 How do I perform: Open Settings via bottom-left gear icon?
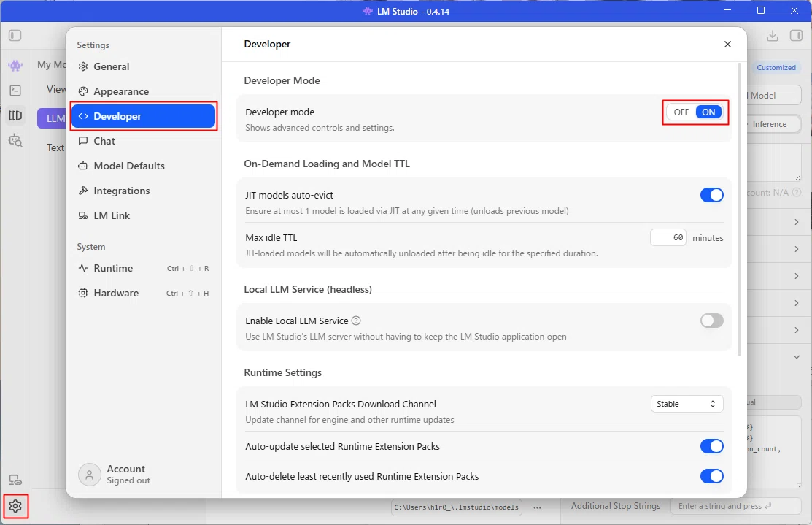pos(15,506)
